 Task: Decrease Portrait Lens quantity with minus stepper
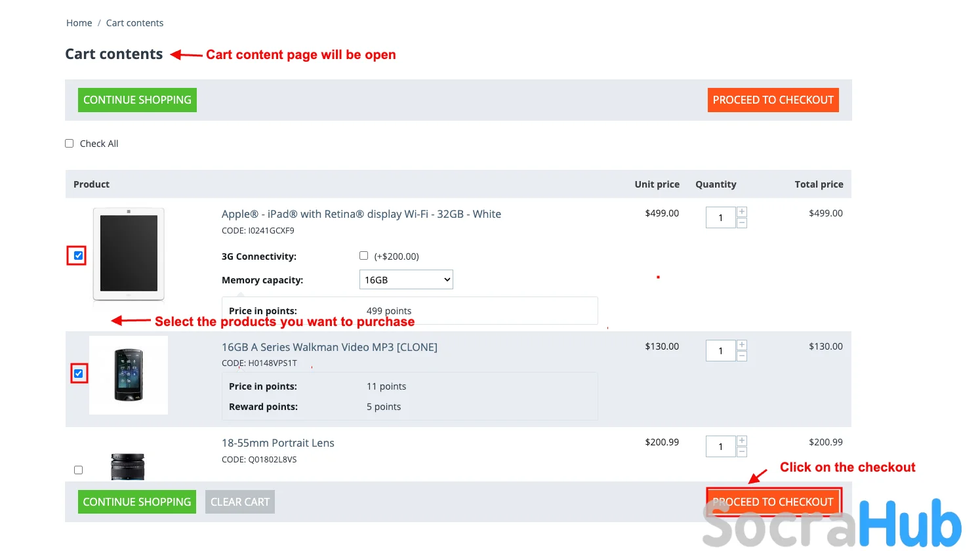(742, 452)
